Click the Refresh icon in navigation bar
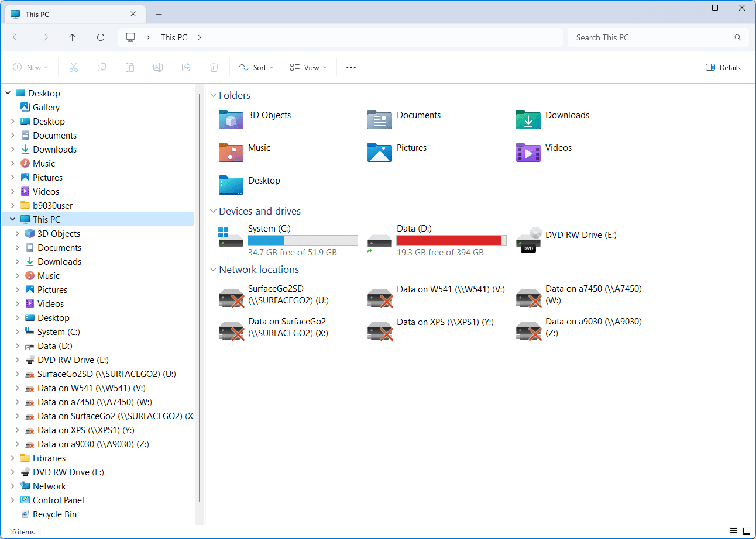The width and height of the screenshot is (756, 539). [x=101, y=37]
